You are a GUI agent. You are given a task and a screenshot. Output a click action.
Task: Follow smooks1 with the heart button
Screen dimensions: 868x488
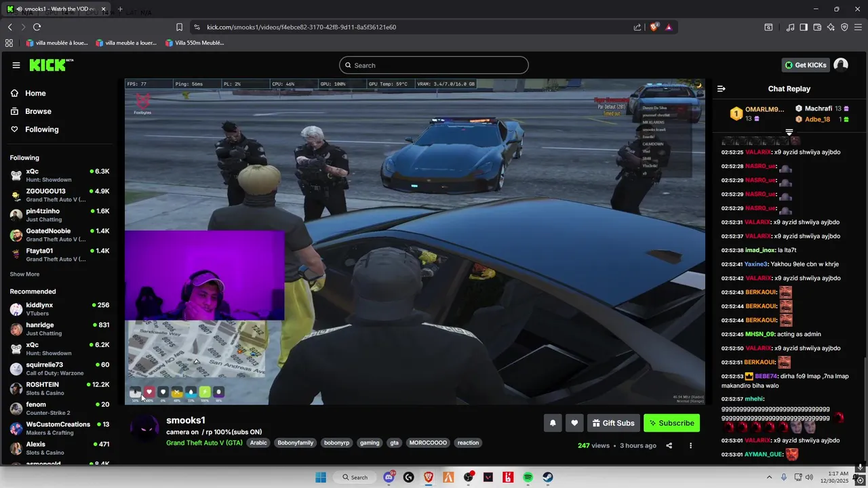point(574,423)
